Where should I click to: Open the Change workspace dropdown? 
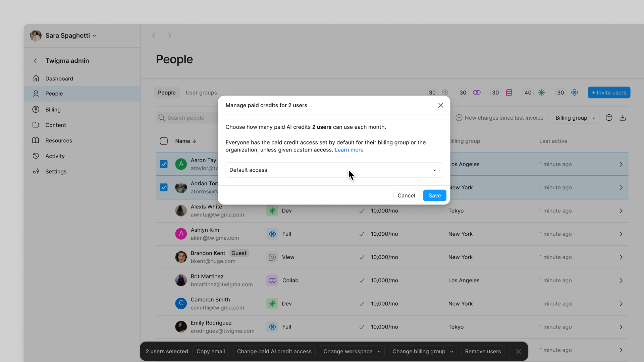(352, 351)
